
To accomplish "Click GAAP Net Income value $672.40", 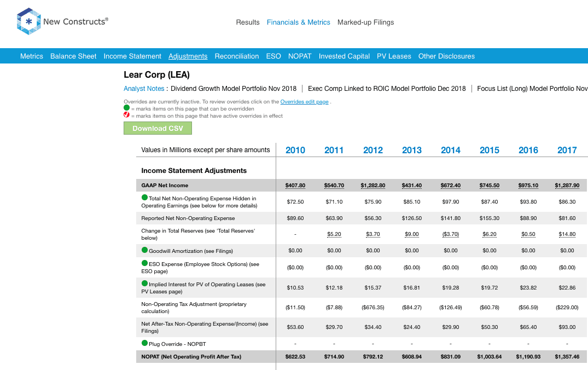I will pyautogui.click(x=450, y=186).
